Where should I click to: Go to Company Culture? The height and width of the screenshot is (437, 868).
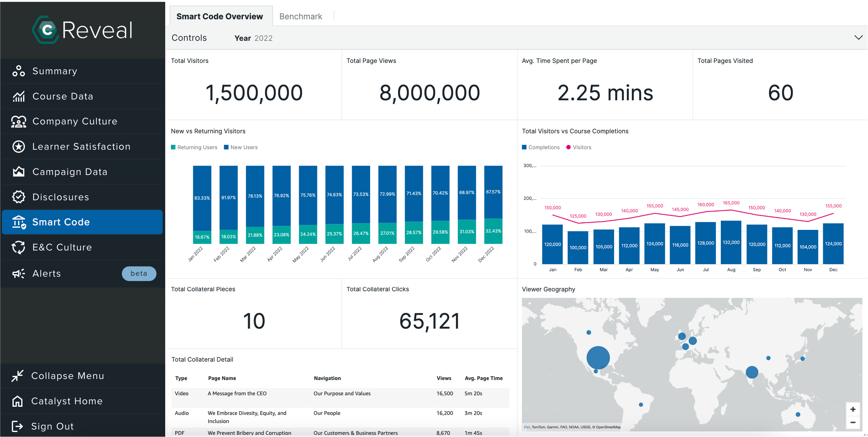point(82,121)
